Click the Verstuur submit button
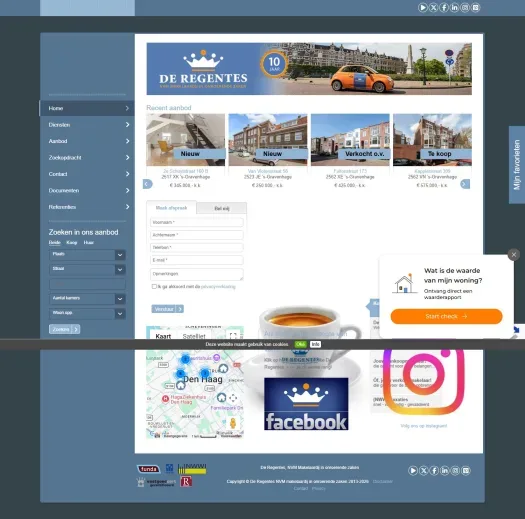Viewport: 525px width, 519px height. click(x=167, y=309)
